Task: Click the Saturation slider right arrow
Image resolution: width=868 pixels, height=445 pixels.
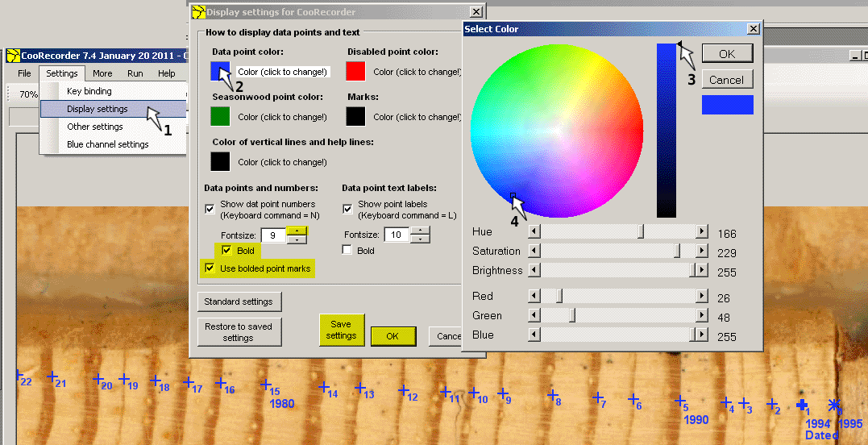Action: [702, 251]
